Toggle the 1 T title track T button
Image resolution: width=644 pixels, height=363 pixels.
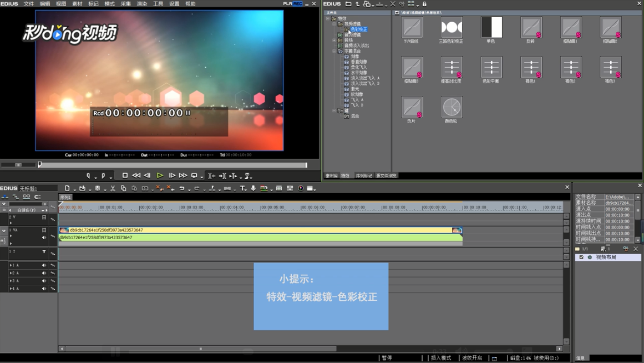(44, 251)
